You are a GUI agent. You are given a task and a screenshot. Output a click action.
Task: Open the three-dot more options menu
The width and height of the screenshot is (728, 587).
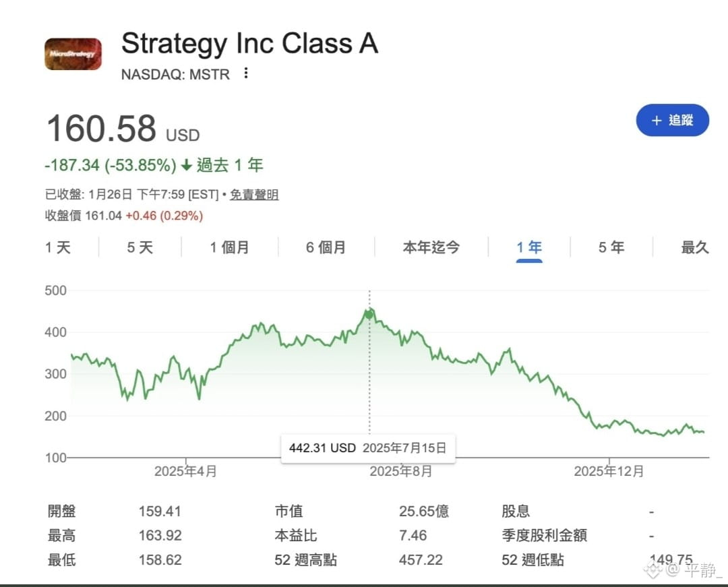click(246, 73)
